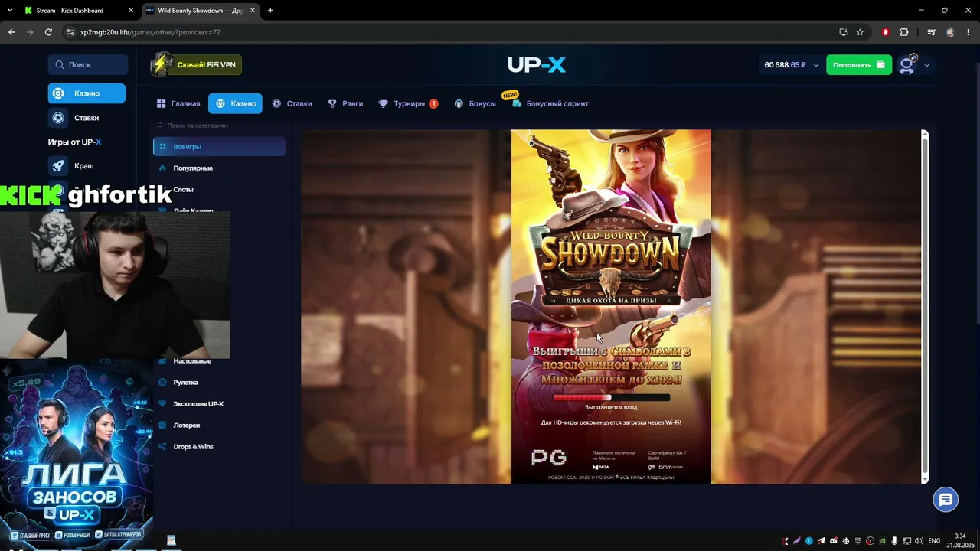
Task: Open the media controls icon in the toolbar
Action: (x=931, y=32)
